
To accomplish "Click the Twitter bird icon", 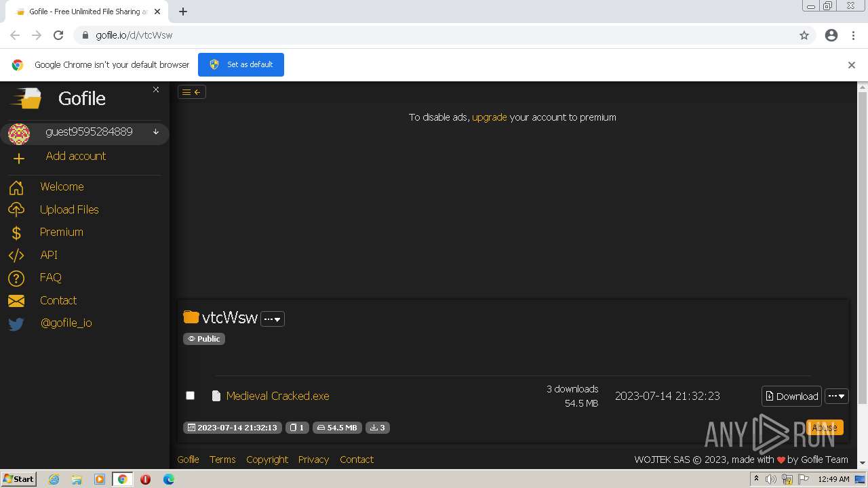I will pos(16,324).
